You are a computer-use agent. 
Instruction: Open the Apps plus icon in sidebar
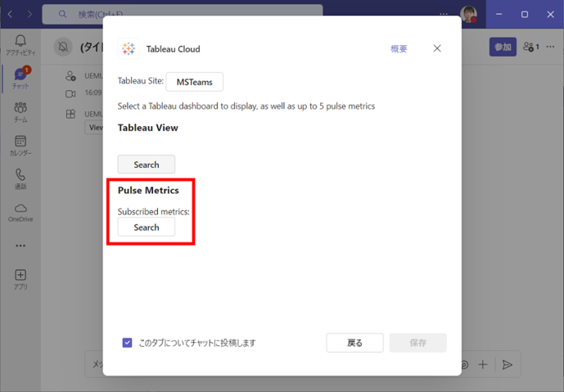point(20,279)
